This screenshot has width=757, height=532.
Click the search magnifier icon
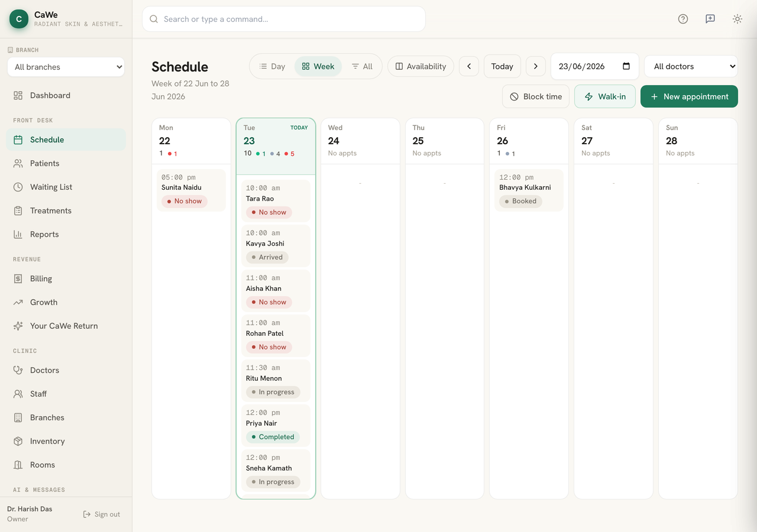154,19
